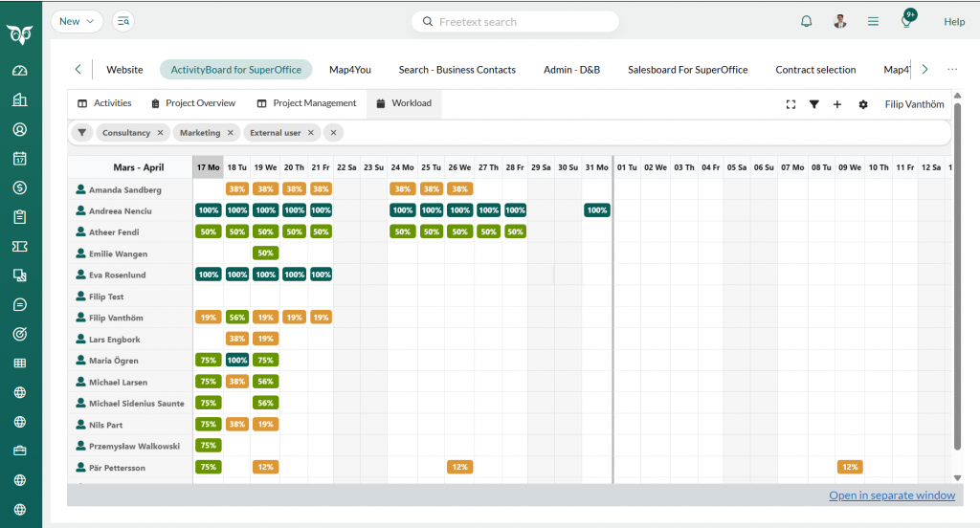Show next web panel tabs with right chevron
The image size is (980, 528).
pos(925,70)
